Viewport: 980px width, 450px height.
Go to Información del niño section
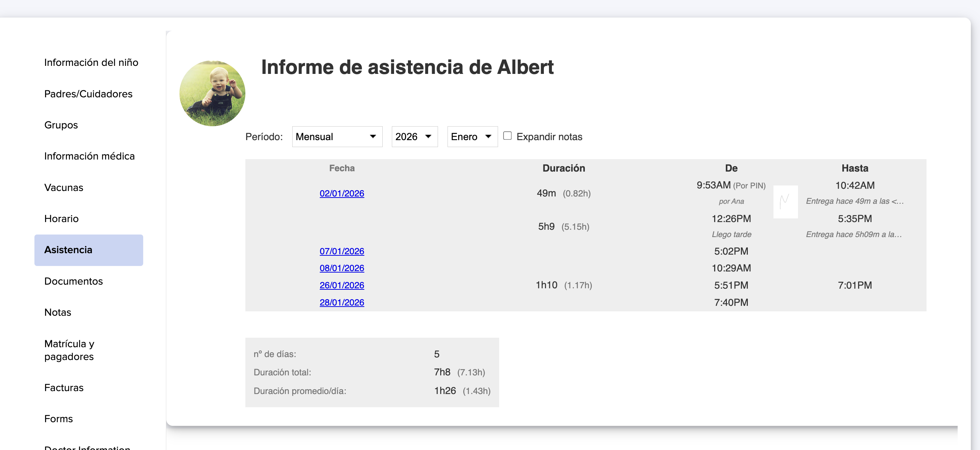(x=91, y=62)
